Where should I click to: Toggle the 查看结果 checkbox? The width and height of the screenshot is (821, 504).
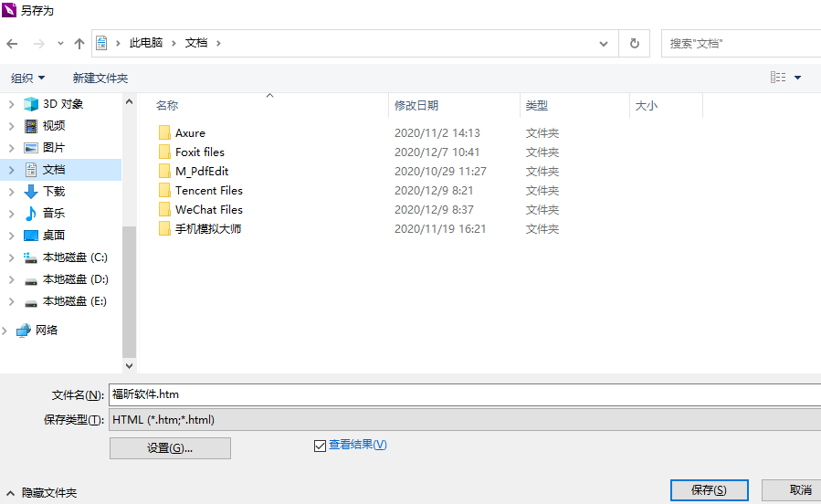320,446
